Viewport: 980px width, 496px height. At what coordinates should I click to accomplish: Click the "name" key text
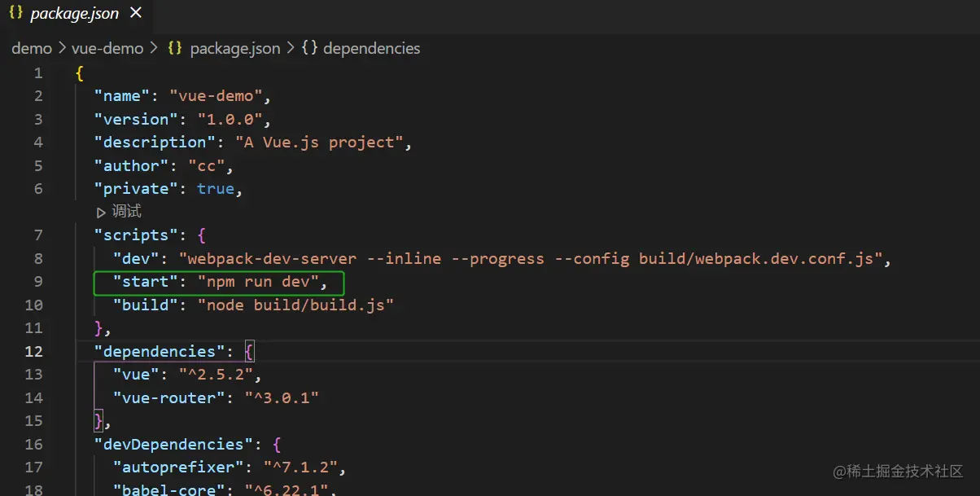[122, 96]
